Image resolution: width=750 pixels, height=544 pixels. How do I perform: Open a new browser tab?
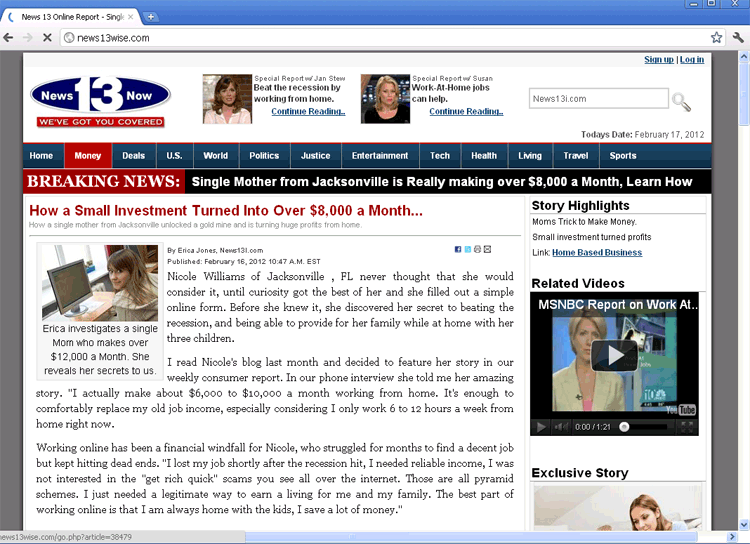(151, 17)
